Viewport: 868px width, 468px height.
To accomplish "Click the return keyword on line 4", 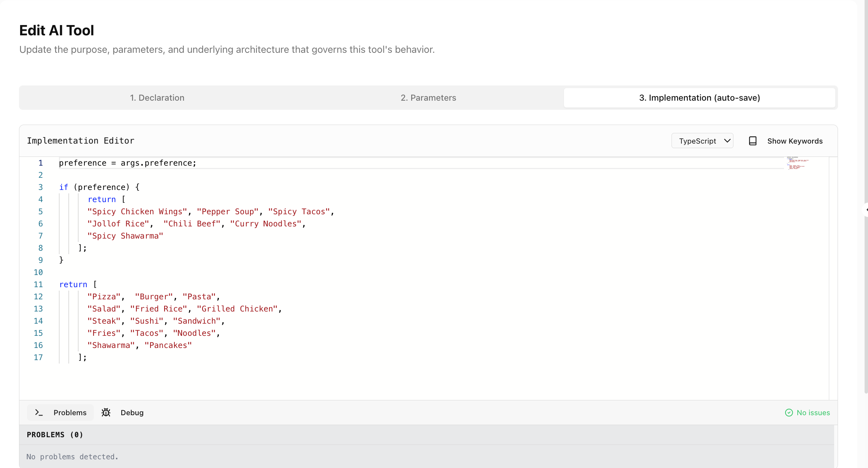I will [102, 199].
